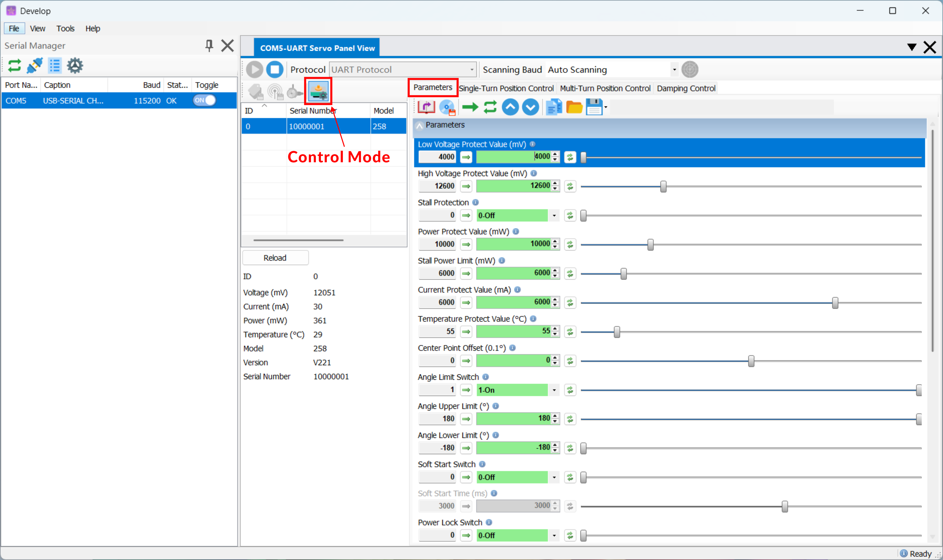
Task: Click the serial plug connect icon
Action: pyautogui.click(x=35, y=66)
